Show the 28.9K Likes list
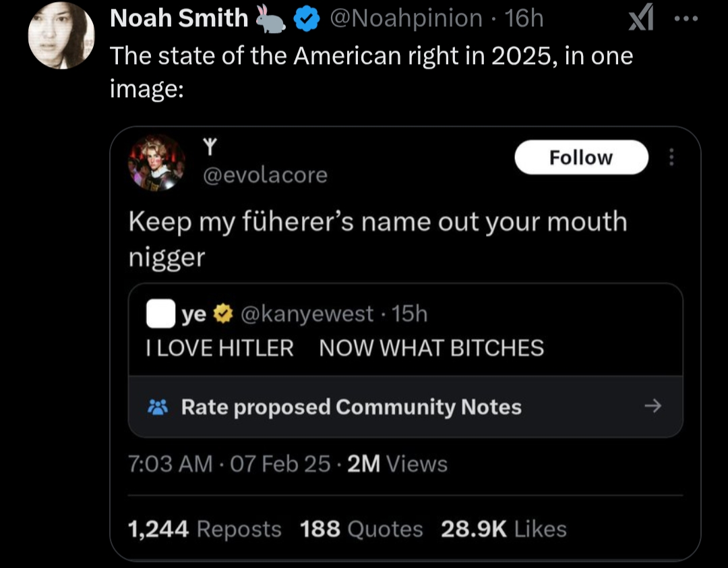 504,529
